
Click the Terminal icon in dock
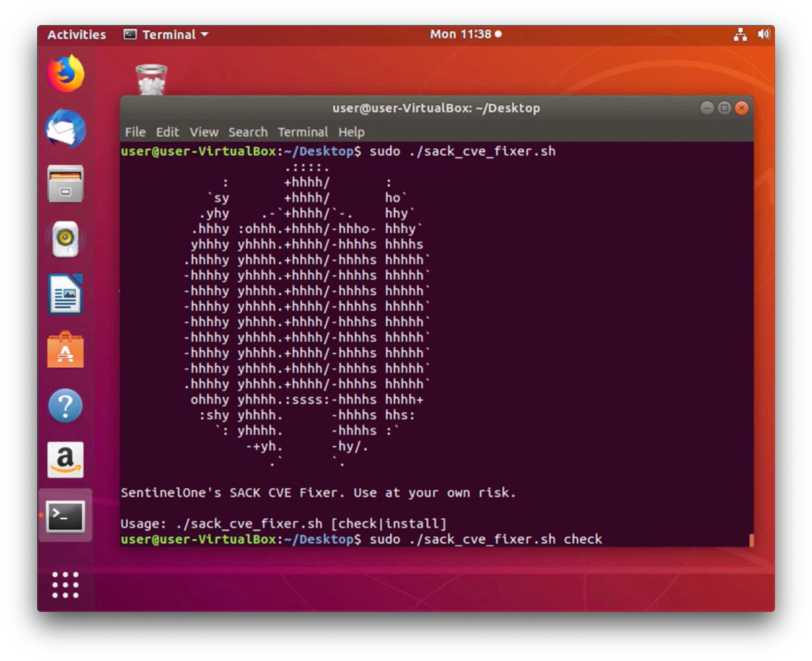click(65, 516)
